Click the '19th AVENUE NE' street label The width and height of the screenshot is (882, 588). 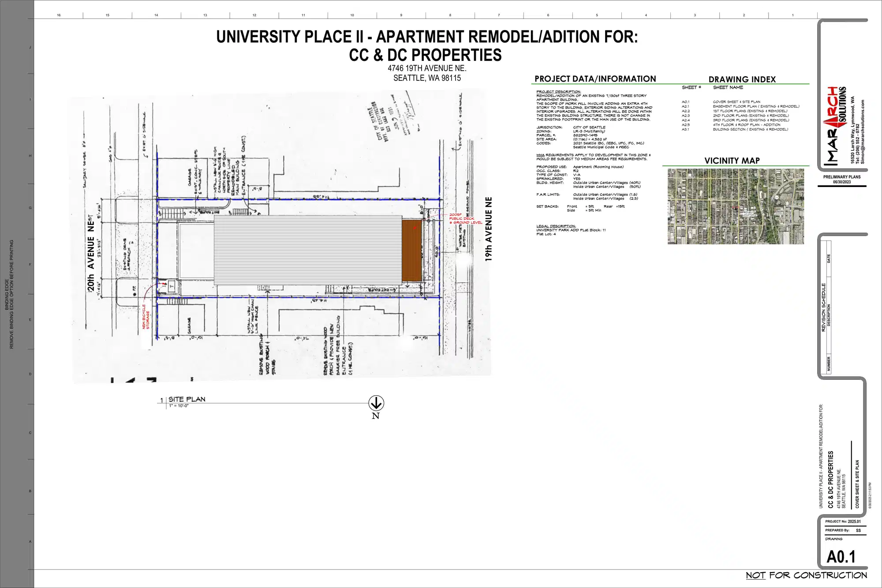coord(488,229)
